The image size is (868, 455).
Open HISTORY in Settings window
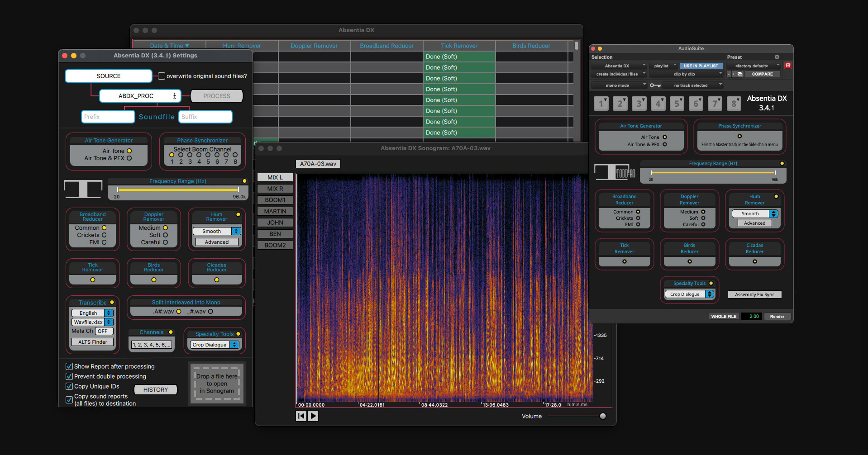coord(156,389)
